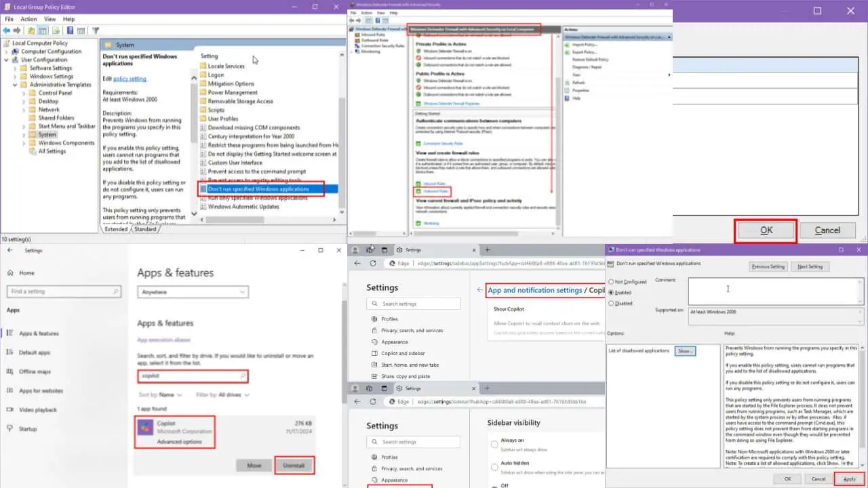Image resolution: width=868 pixels, height=488 pixels.
Task: Open the Help menu in Local Group Policy Editor
Action: click(x=69, y=19)
